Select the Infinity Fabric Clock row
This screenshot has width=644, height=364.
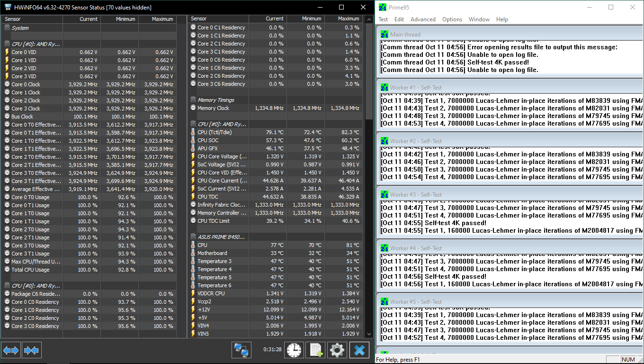point(275,205)
